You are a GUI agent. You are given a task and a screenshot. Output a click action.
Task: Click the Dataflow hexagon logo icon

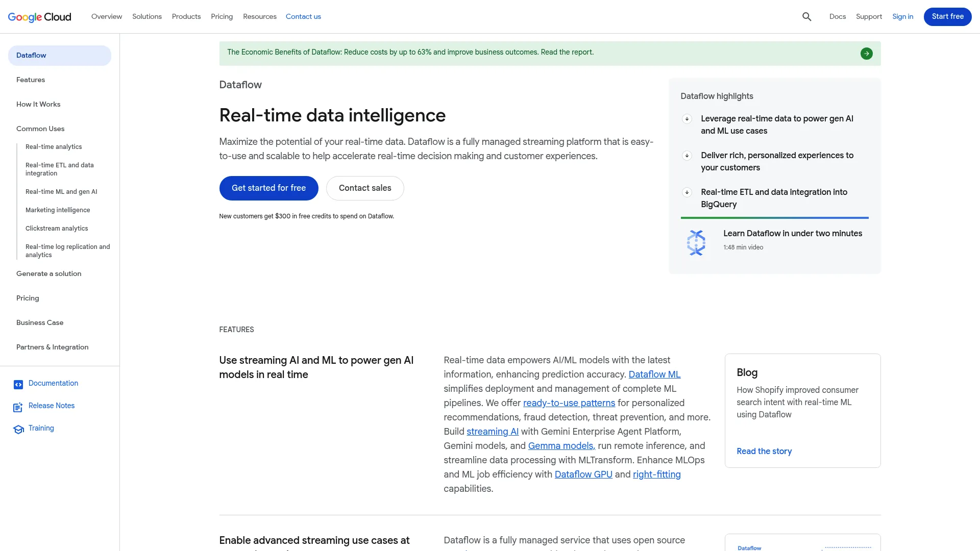[x=696, y=243]
